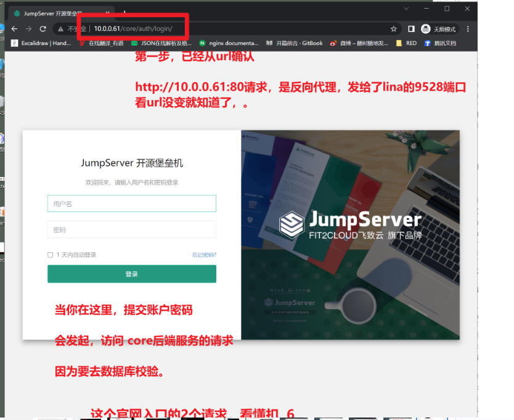
Task: Open the GitBook preface bookmark
Action: click(295, 43)
